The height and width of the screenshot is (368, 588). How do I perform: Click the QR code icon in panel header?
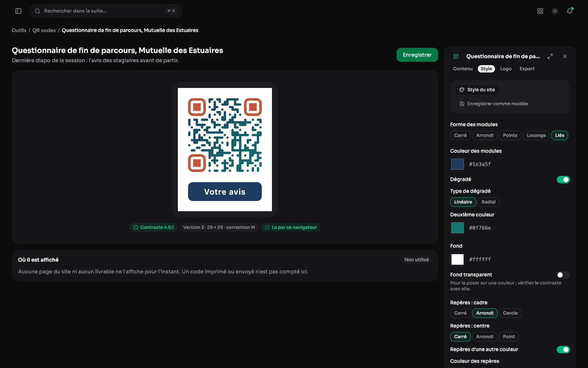click(x=456, y=56)
